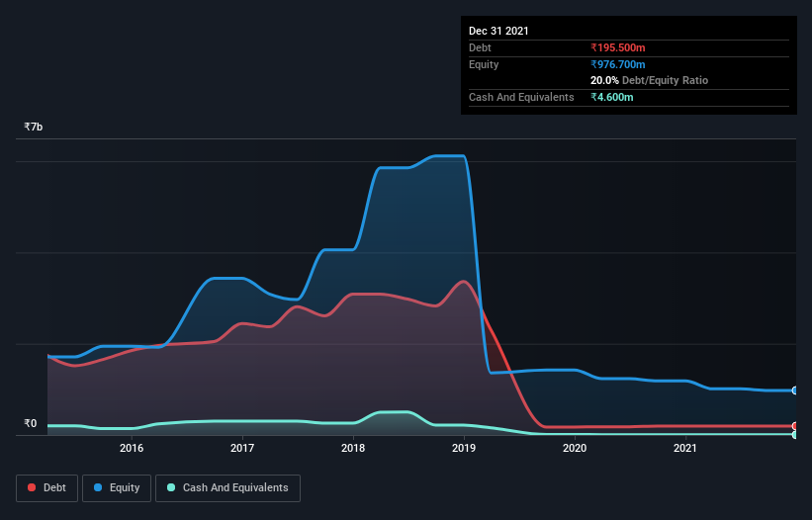
Task: Click the ₹976.700m equity value
Action: point(618,64)
